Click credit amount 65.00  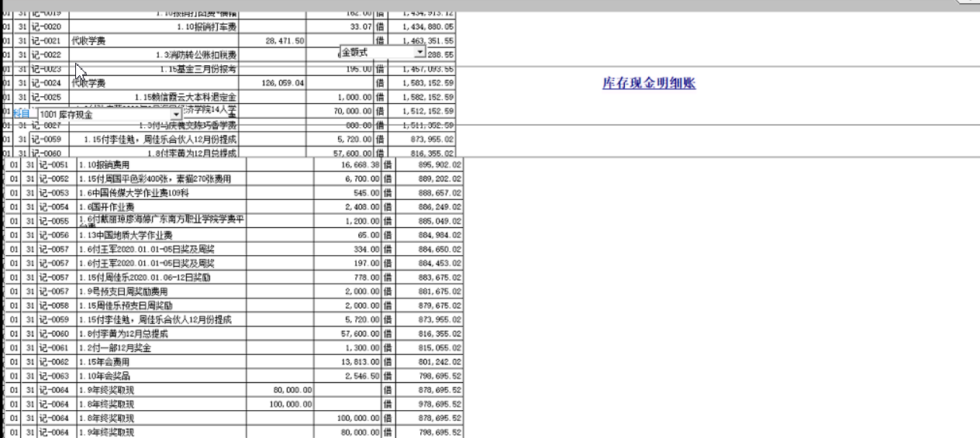(369, 235)
